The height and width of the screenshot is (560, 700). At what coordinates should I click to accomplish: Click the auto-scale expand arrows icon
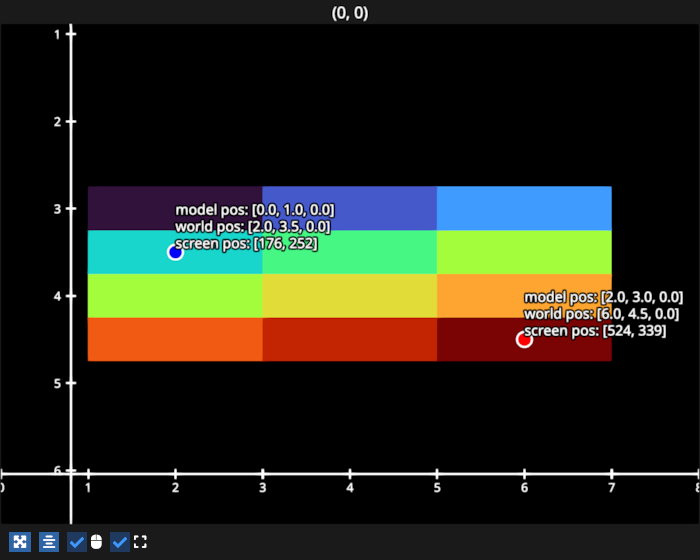click(20, 542)
